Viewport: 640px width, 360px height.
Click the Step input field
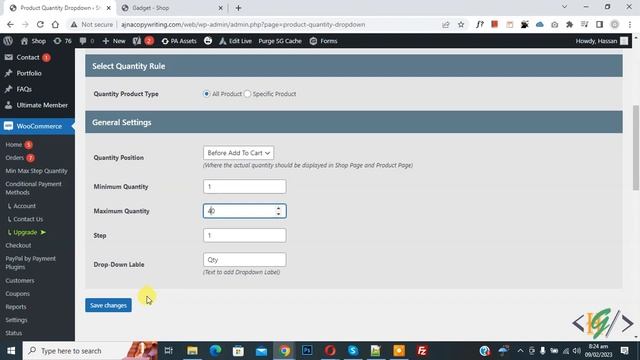pyautogui.click(x=244, y=235)
